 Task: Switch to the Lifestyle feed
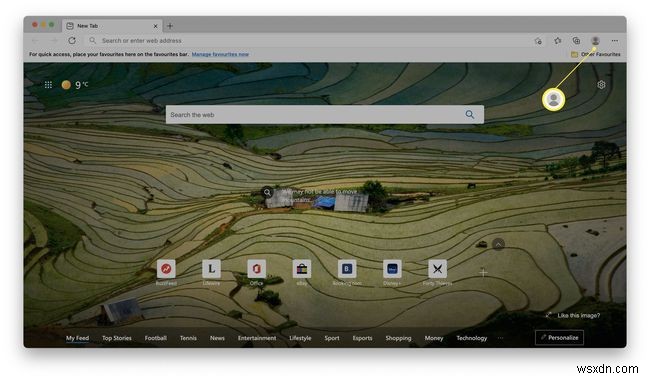pyautogui.click(x=300, y=338)
